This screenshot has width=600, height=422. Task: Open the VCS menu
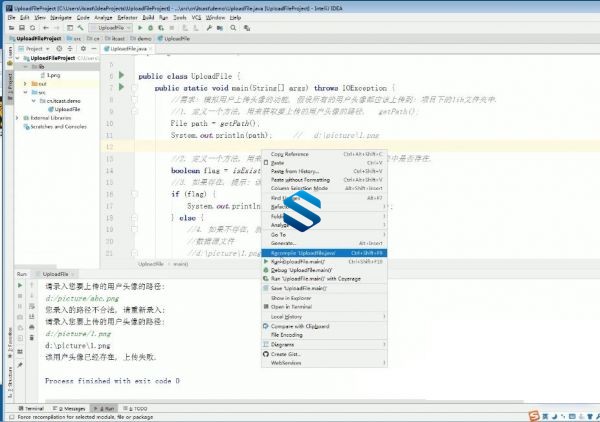click(196, 18)
